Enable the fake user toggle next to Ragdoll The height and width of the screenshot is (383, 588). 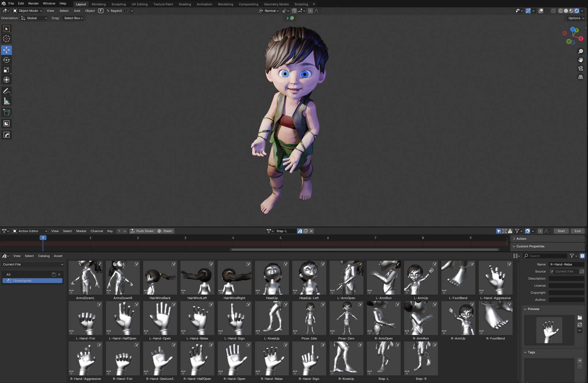[x=101, y=11]
